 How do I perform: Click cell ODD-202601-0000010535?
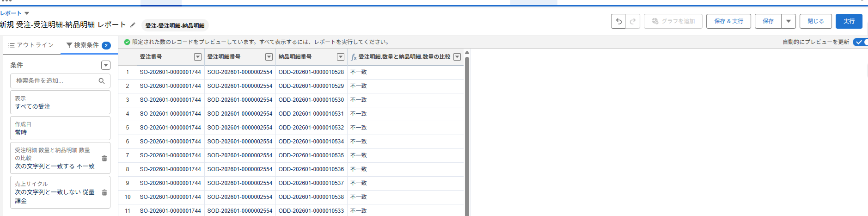pos(311,155)
